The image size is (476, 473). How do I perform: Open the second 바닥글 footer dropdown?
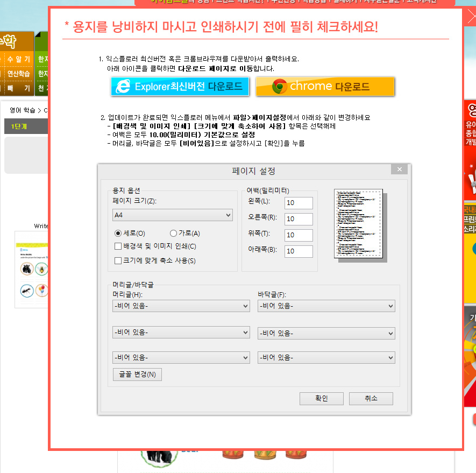coord(326,333)
